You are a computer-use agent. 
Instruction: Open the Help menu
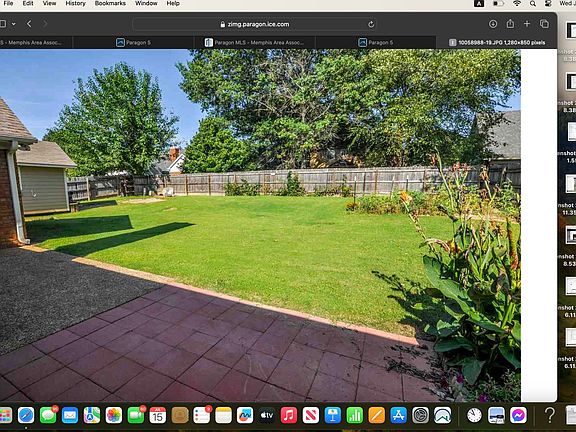tap(173, 3)
